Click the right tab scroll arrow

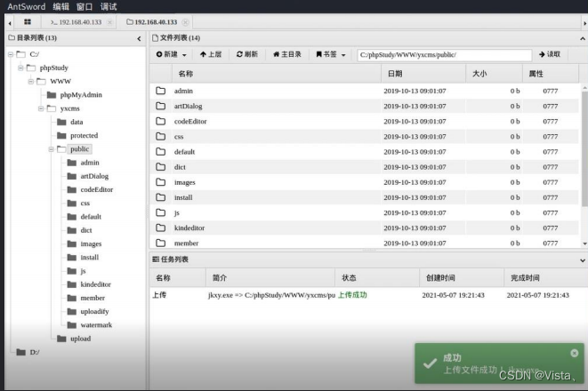[x=584, y=23]
